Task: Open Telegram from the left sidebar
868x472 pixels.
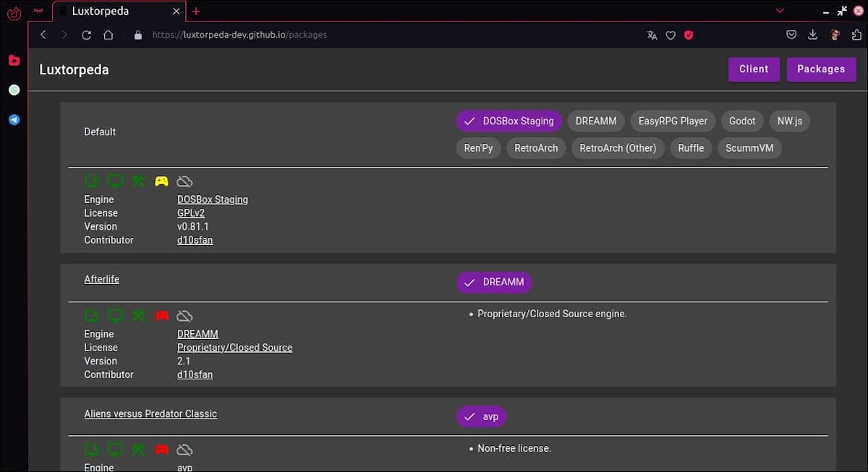Action: click(14, 120)
